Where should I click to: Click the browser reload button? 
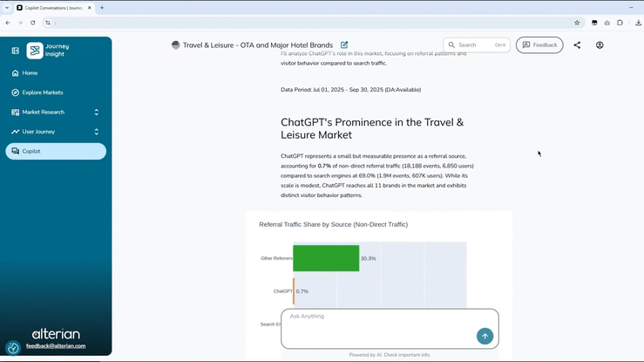pos(32,23)
